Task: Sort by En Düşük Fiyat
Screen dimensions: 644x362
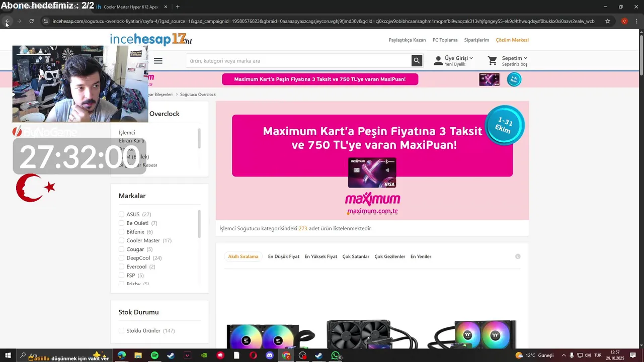Action: coord(284,256)
